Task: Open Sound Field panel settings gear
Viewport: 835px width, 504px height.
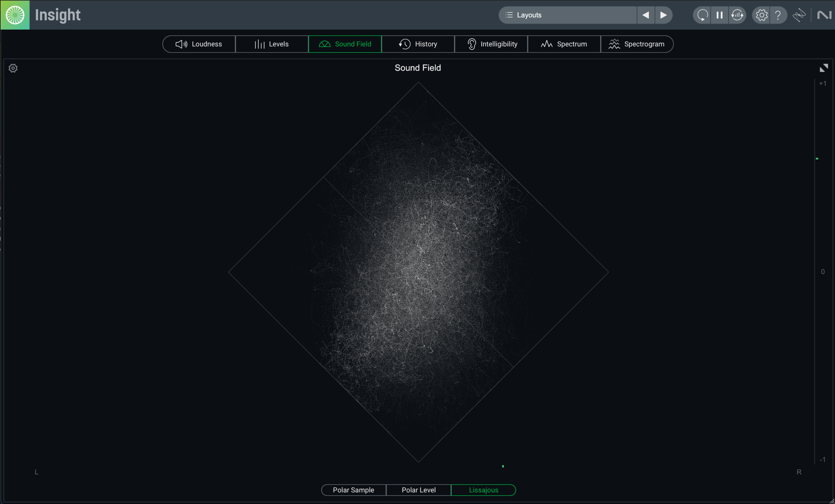Action: [13, 68]
